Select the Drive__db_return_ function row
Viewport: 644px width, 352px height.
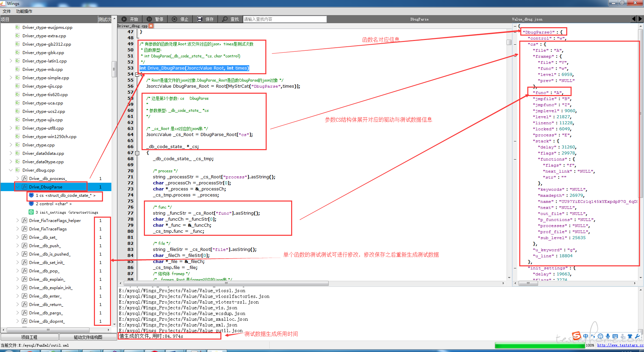coord(46,304)
